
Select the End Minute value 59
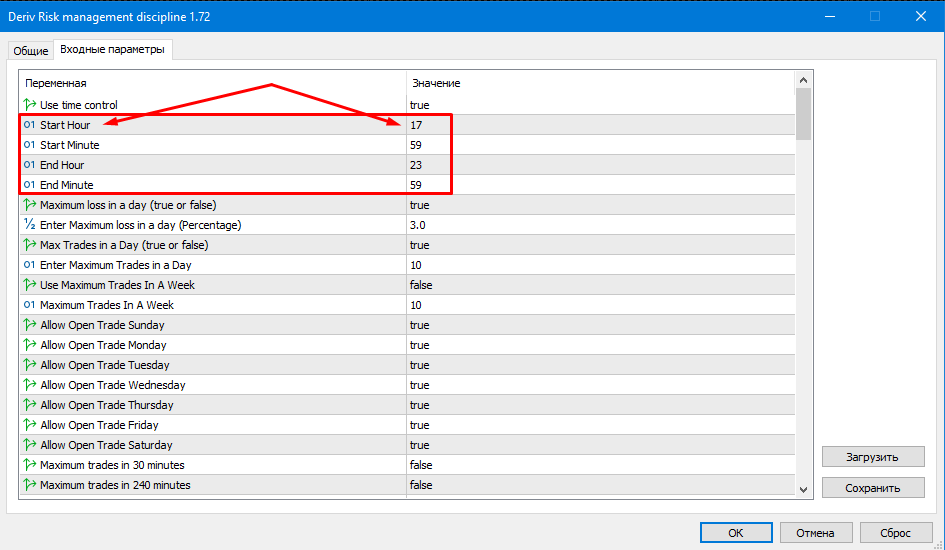tap(416, 184)
